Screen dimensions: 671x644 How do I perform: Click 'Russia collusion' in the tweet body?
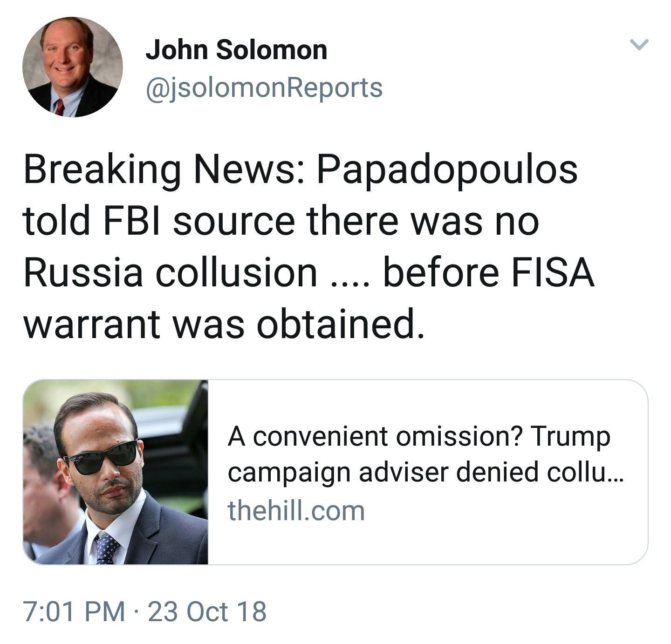[170, 272]
